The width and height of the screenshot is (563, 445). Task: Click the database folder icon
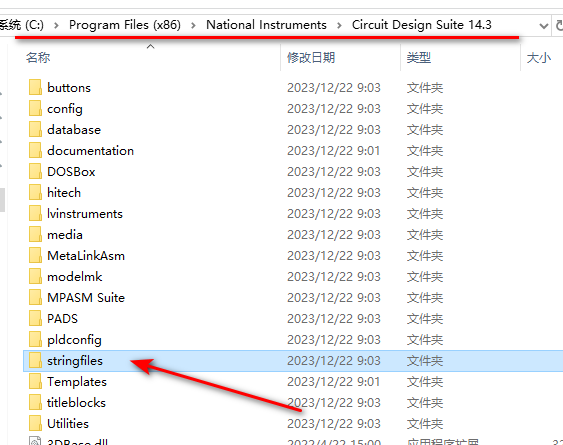(35, 129)
